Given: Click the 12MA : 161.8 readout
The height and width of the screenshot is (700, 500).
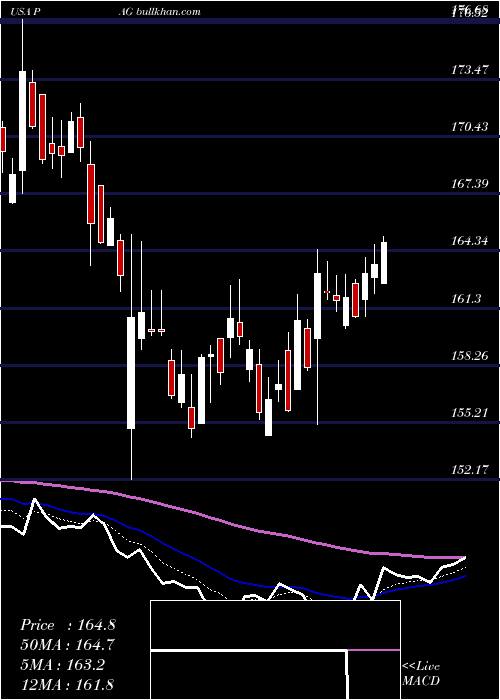Looking at the screenshot, I should coord(67,684).
